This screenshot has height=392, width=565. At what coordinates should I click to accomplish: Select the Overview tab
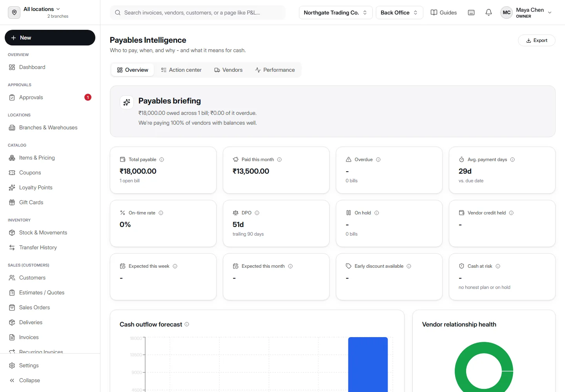[x=133, y=70]
